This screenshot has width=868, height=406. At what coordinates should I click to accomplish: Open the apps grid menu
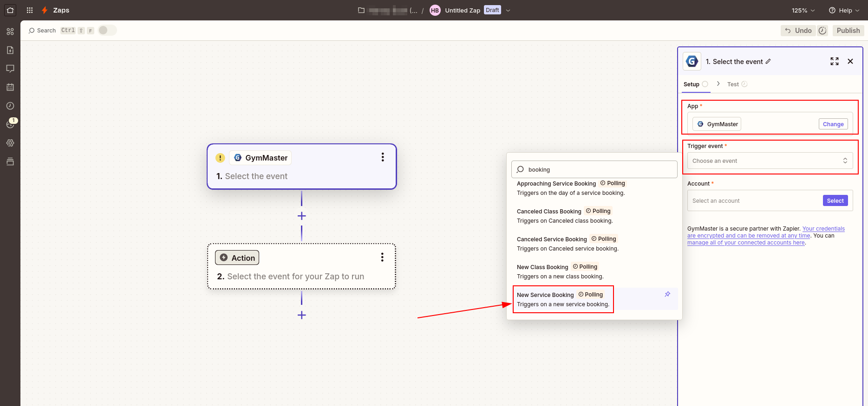coord(30,10)
